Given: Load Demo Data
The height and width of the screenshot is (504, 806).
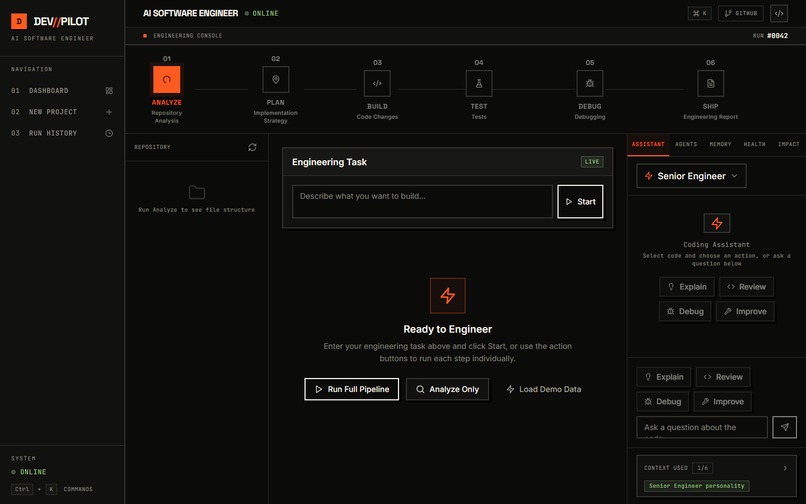Looking at the screenshot, I should [x=544, y=389].
